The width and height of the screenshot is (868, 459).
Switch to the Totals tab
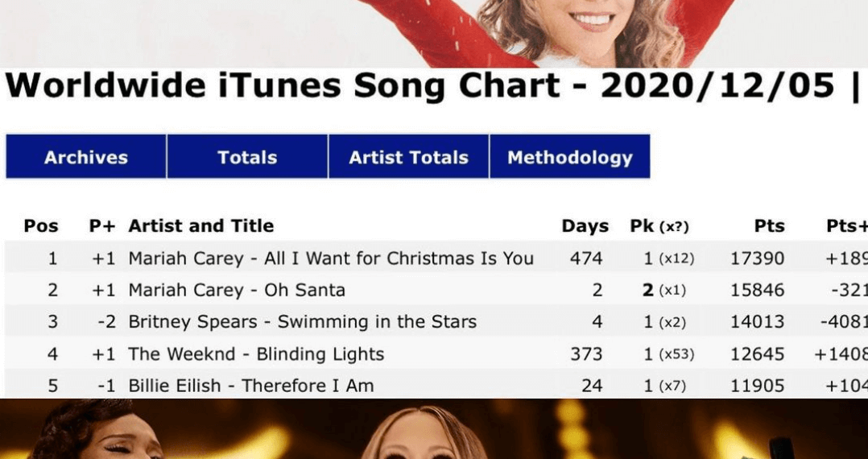tap(247, 157)
